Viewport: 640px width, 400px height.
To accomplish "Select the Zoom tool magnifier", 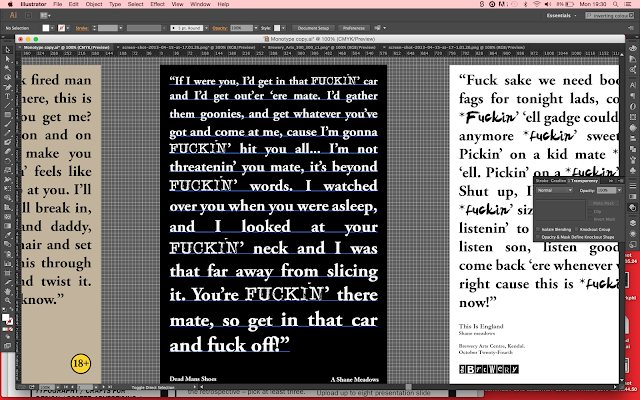I will 7,300.
